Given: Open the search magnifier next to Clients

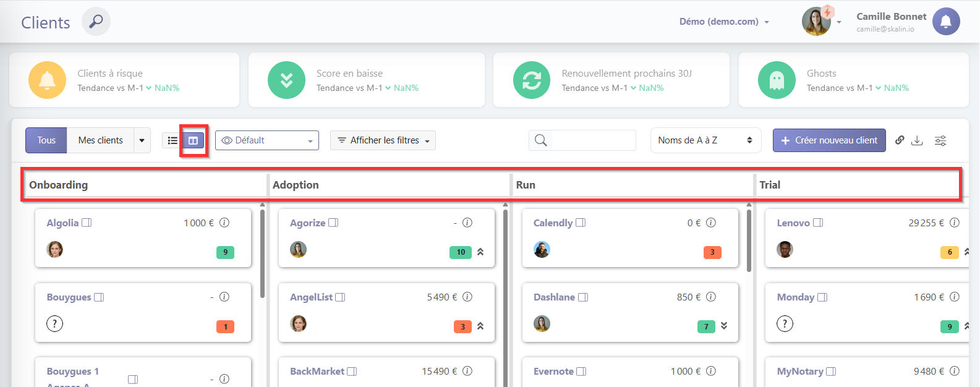Looking at the screenshot, I should tap(96, 22).
